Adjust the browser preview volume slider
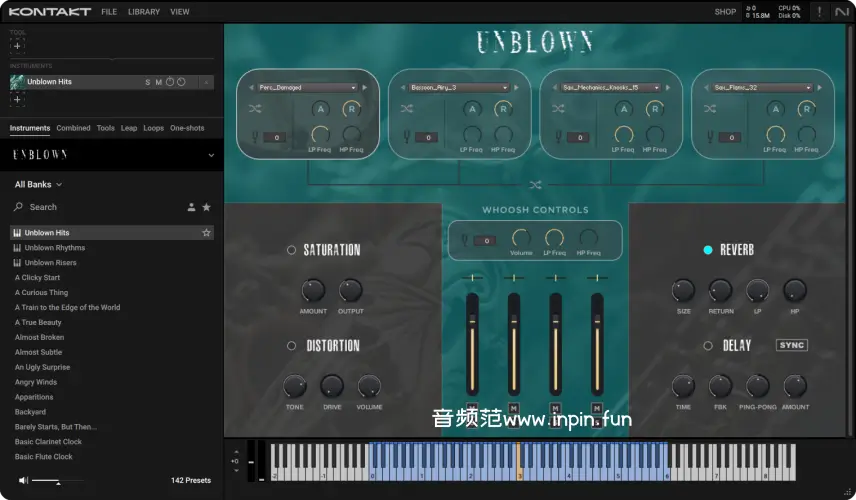 click(57, 481)
